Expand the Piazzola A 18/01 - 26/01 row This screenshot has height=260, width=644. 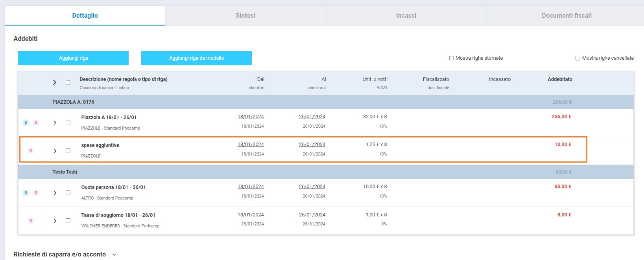tap(55, 123)
